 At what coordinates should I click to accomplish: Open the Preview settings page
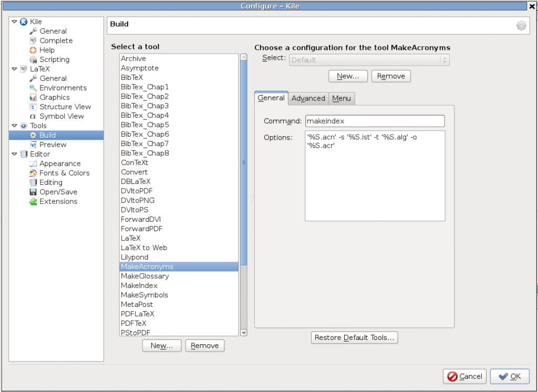[x=53, y=145]
